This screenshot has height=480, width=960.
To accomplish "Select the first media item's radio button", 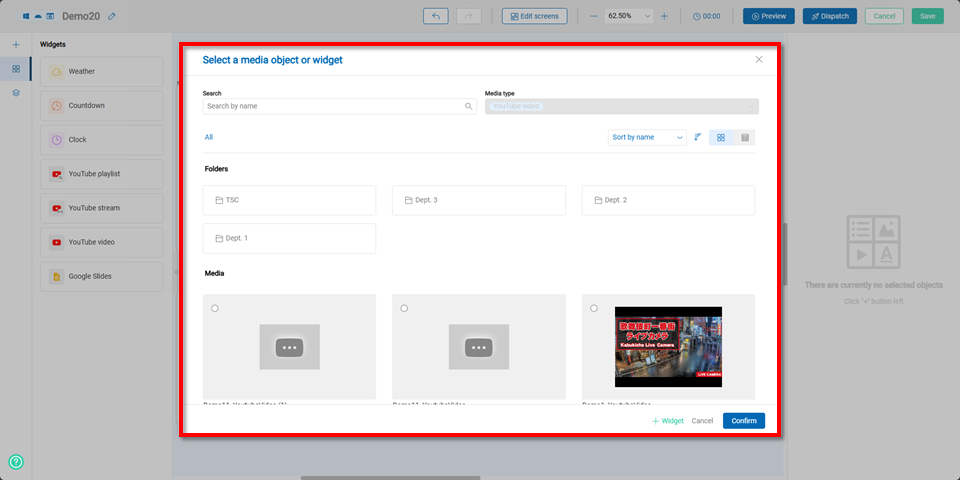I will click(x=215, y=308).
